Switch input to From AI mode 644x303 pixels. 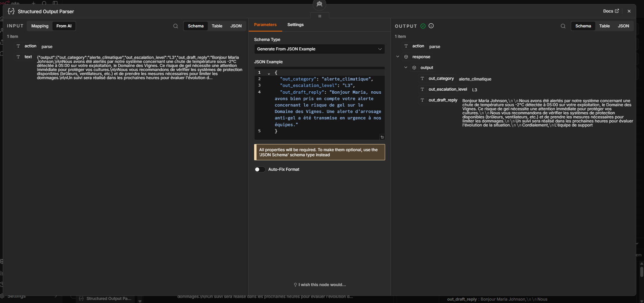[x=64, y=26]
